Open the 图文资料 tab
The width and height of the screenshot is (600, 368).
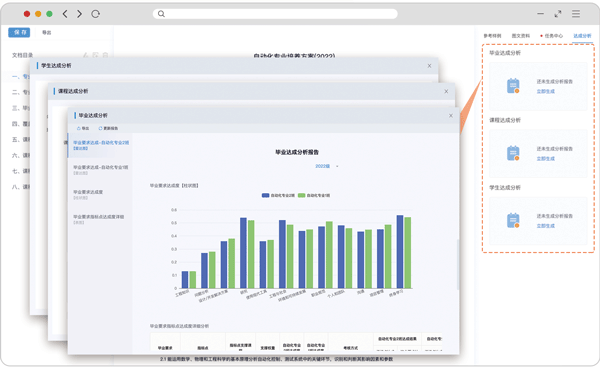[521, 36]
